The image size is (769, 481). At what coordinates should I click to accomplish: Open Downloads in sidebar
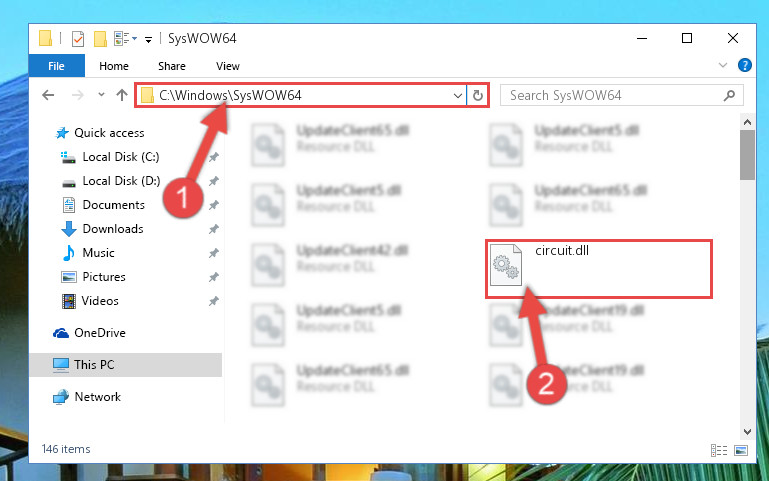click(x=113, y=229)
